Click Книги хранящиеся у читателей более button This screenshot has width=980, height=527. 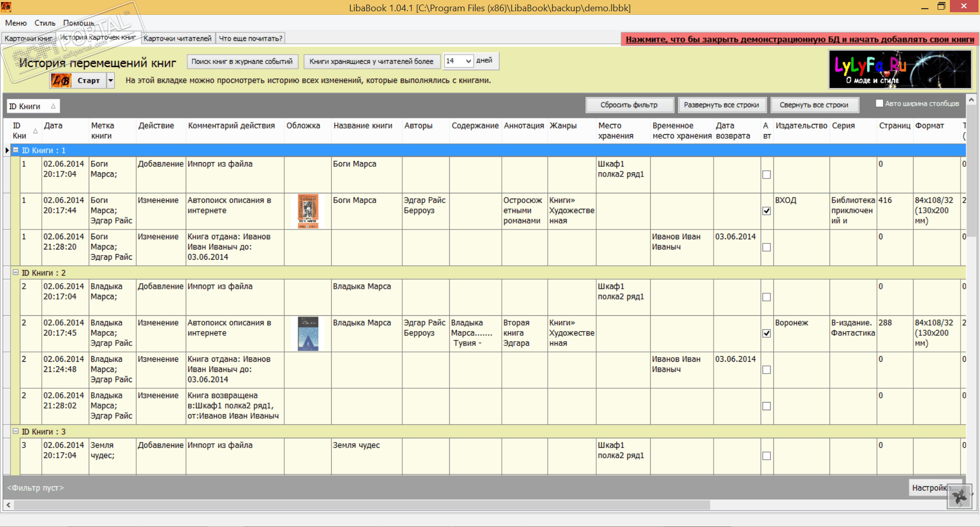click(371, 61)
